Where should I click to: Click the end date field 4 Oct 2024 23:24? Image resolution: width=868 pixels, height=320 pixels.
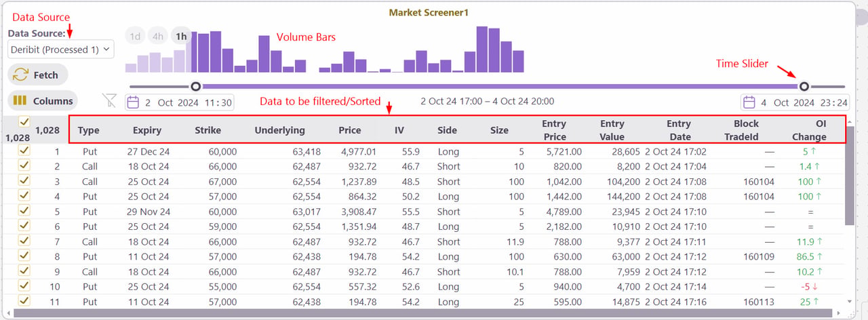tap(796, 102)
